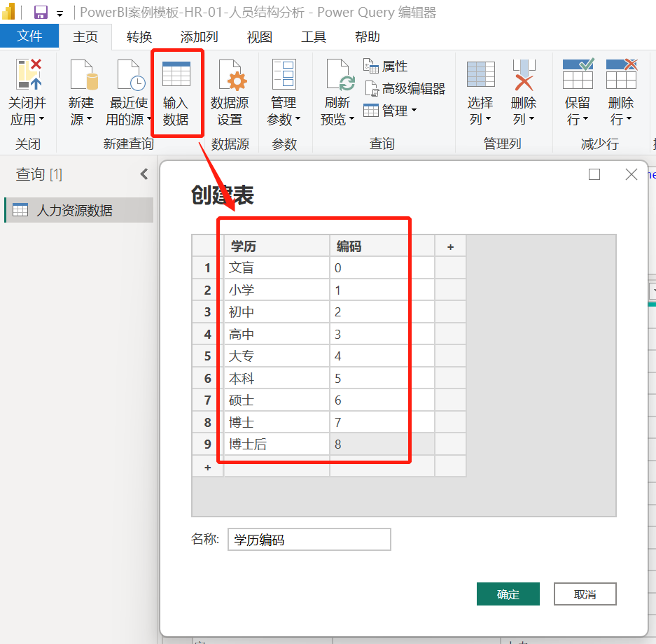
Task: Add a new column with the + button
Action: [x=451, y=246]
